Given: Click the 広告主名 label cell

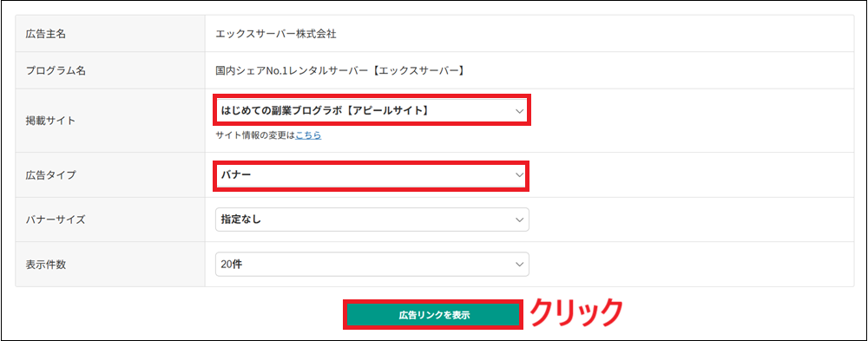Looking at the screenshot, I should (x=110, y=34).
